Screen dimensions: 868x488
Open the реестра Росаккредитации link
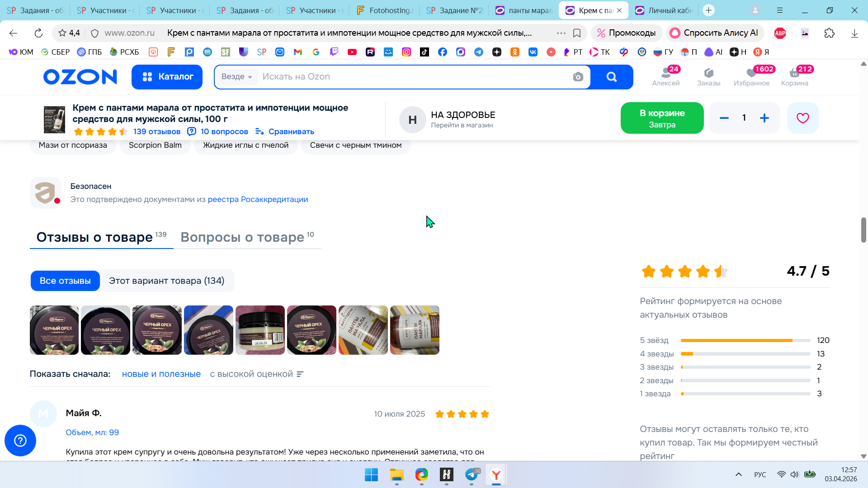coord(258,199)
